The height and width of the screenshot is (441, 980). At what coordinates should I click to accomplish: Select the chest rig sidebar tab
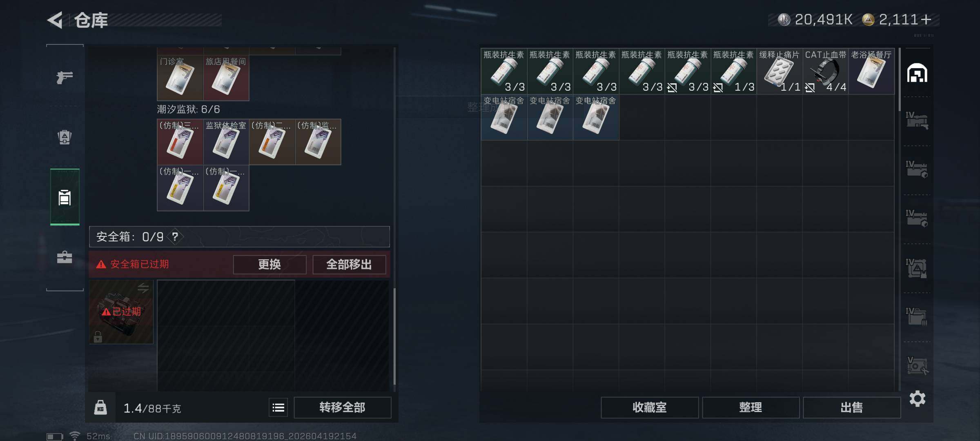point(65,197)
